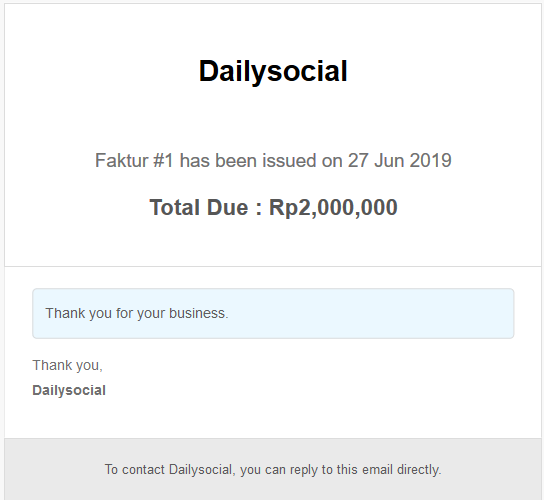Select the word 'Faktur' in the issue line
The height and width of the screenshot is (500, 544).
click(121, 161)
